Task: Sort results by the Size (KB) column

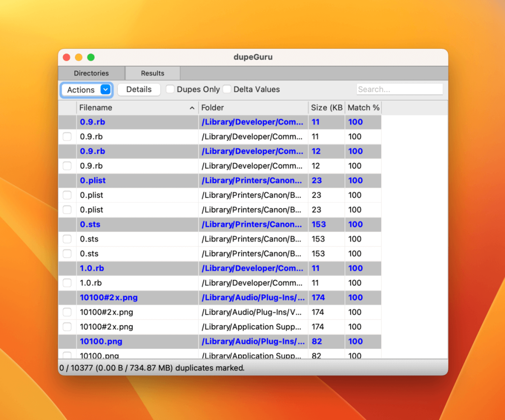Action: click(326, 107)
